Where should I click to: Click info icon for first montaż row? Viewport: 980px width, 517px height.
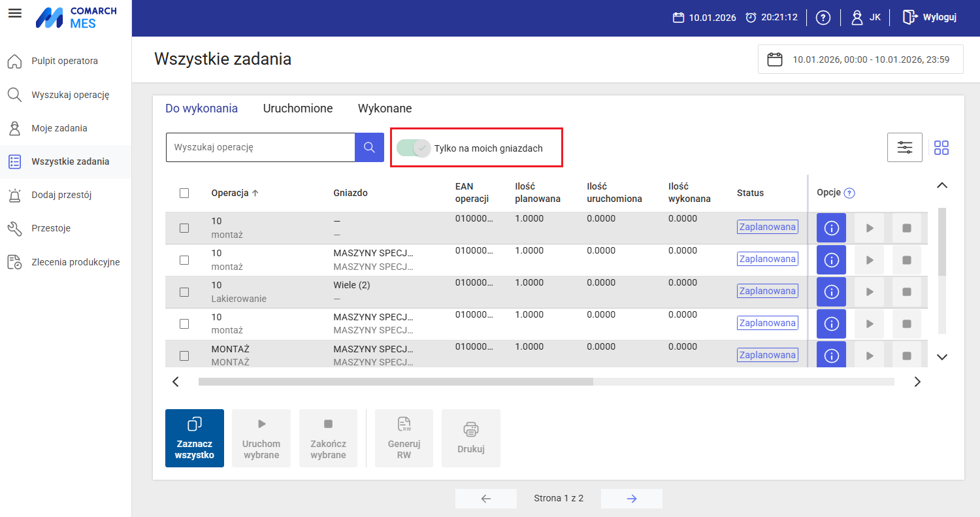[832, 228]
